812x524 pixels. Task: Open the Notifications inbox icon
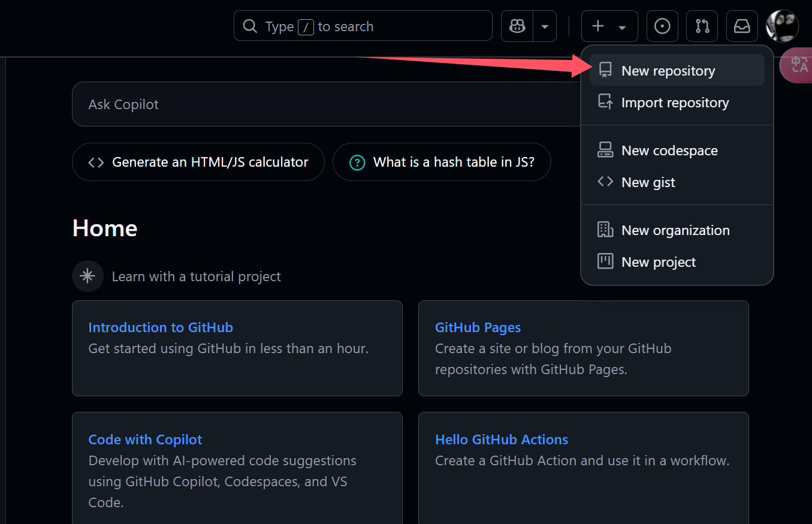[742, 26]
